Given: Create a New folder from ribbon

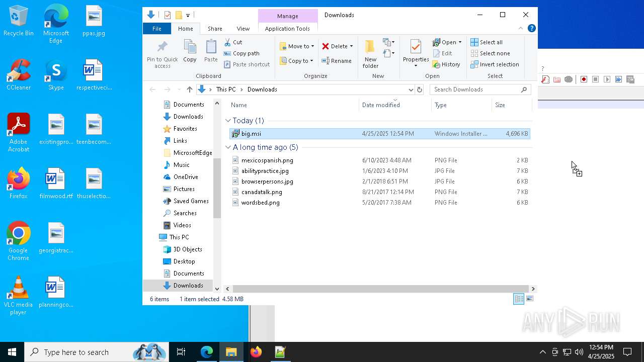Looking at the screenshot, I should click(370, 54).
